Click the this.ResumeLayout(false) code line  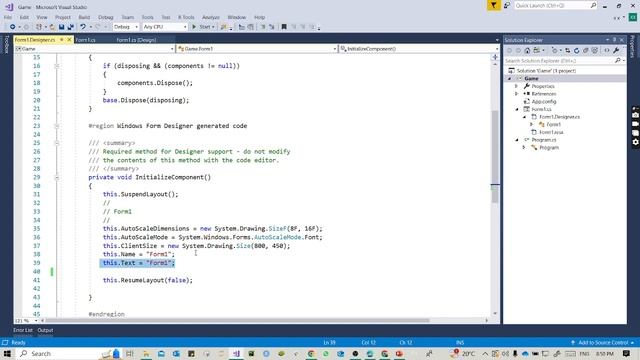coord(148,280)
